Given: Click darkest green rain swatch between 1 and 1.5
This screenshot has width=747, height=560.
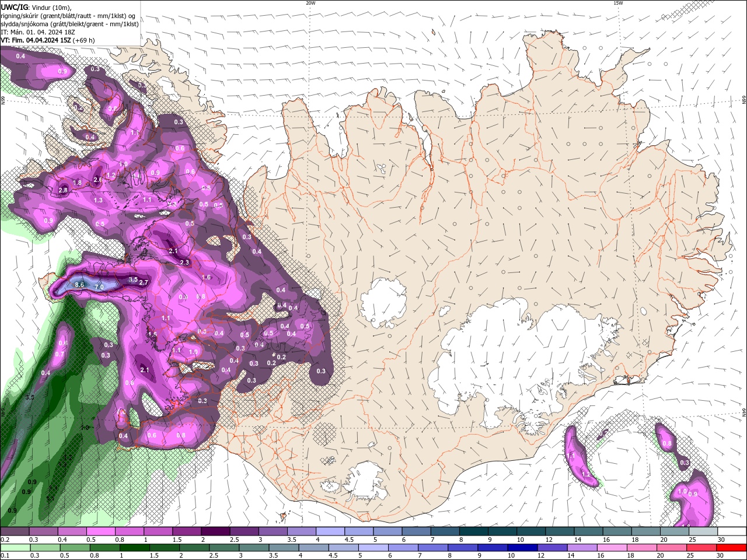Looking at the screenshot, I should point(134,548).
